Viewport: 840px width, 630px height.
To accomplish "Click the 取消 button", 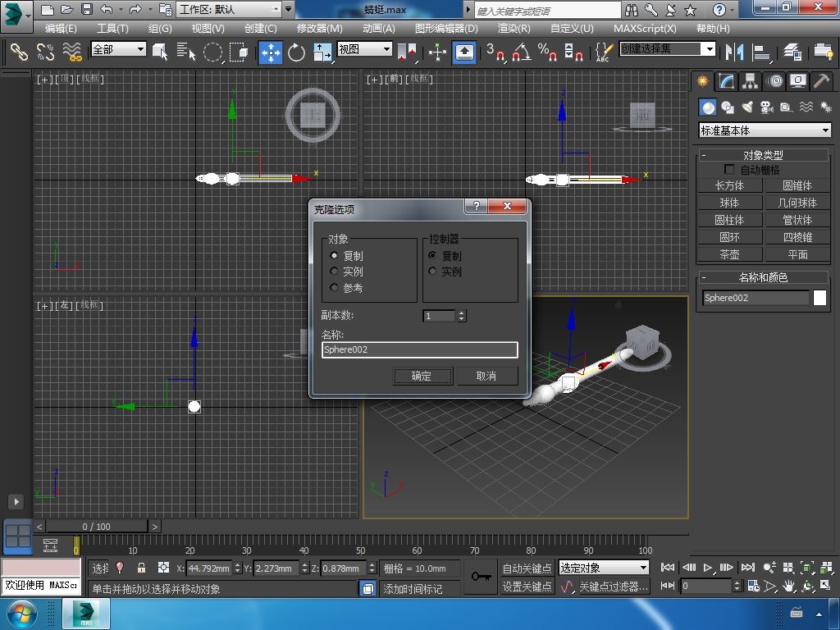I will click(486, 376).
